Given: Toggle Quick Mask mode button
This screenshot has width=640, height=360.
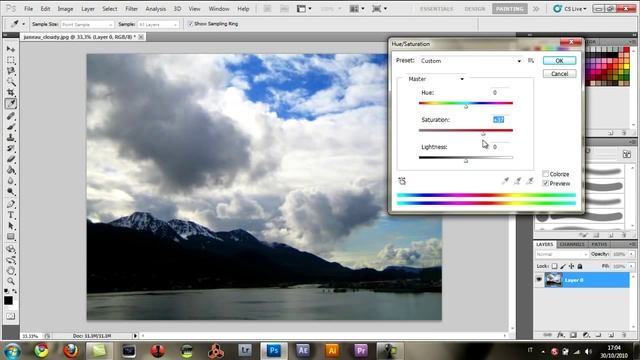Looking at the screenshot, I should coord(11,316).
